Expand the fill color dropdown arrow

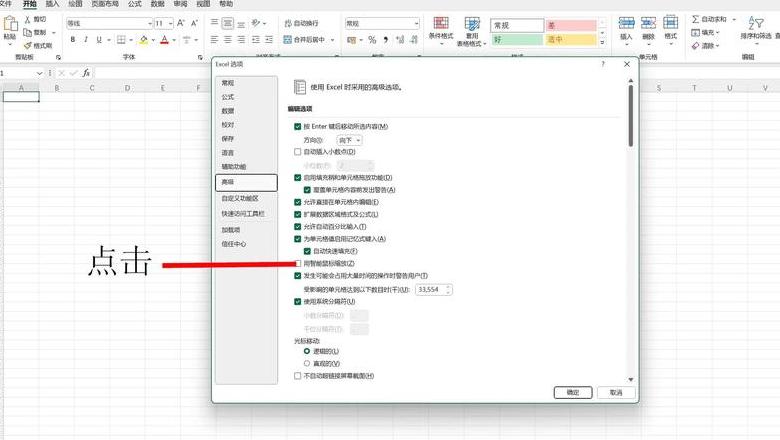(153, 40)
